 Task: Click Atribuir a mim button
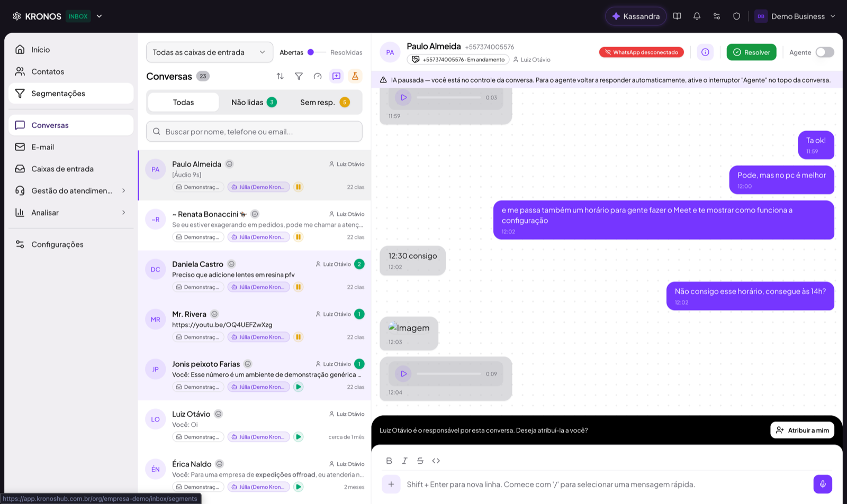[x=803, y=430]
